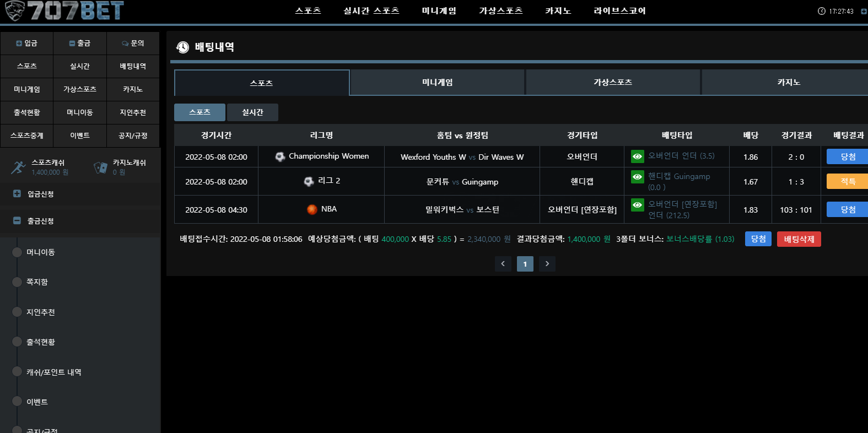Click the 스포츠캐쉬 runner icon
Screen dimensions: 868x433
[18, 167]
